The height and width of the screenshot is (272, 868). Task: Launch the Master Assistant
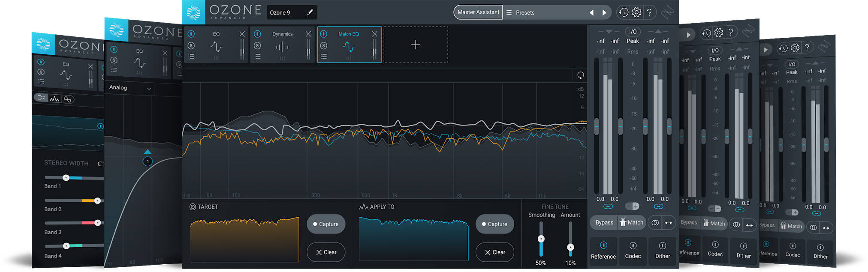click(x=478, y=12)
